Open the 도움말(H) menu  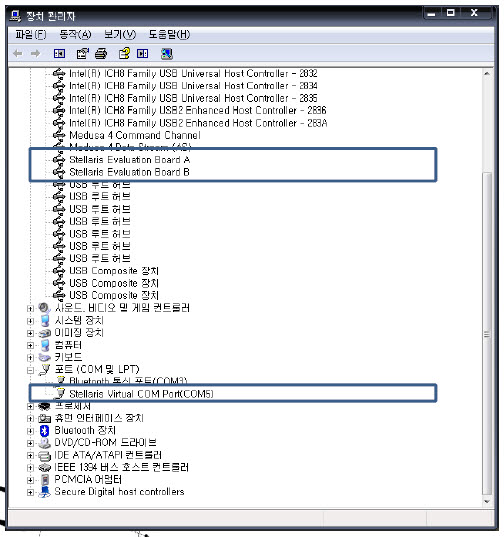[169, 35]
